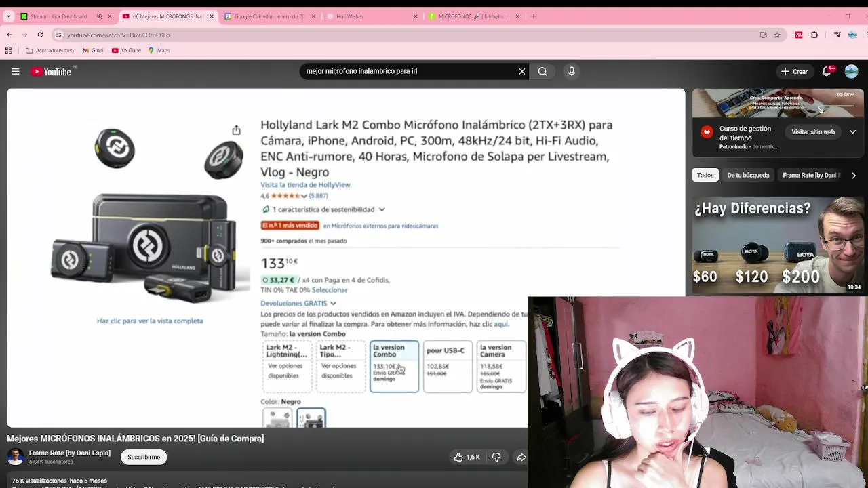Run the search with the magnifier button

(x=542, y=71)
